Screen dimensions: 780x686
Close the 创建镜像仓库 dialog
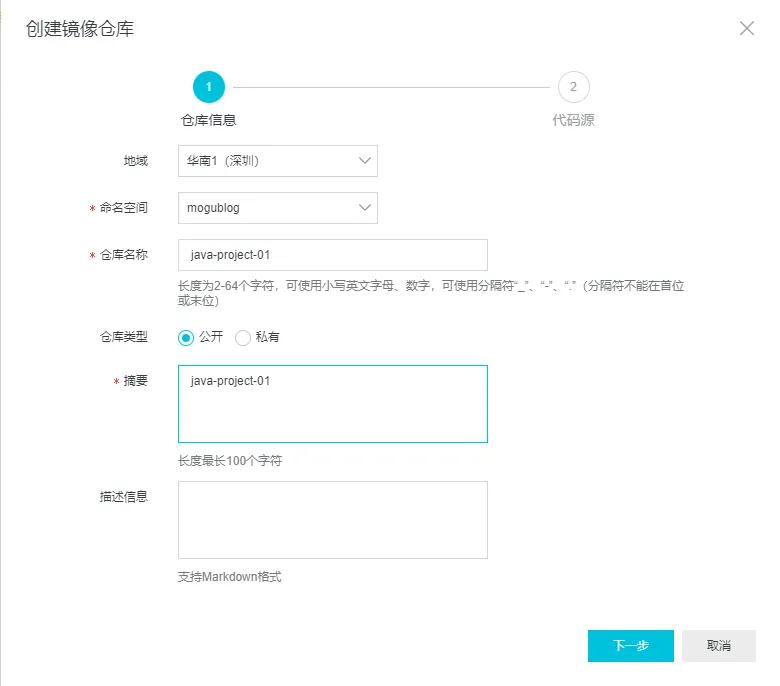click(x=746, y=28)
